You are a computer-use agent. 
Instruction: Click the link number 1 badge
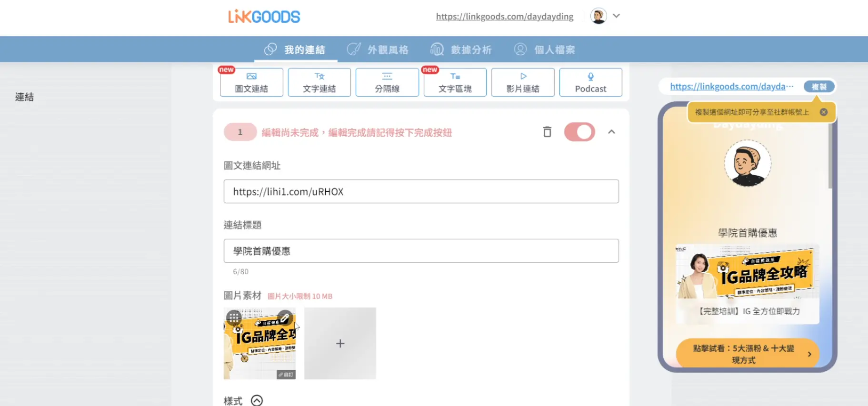(240, 132)
